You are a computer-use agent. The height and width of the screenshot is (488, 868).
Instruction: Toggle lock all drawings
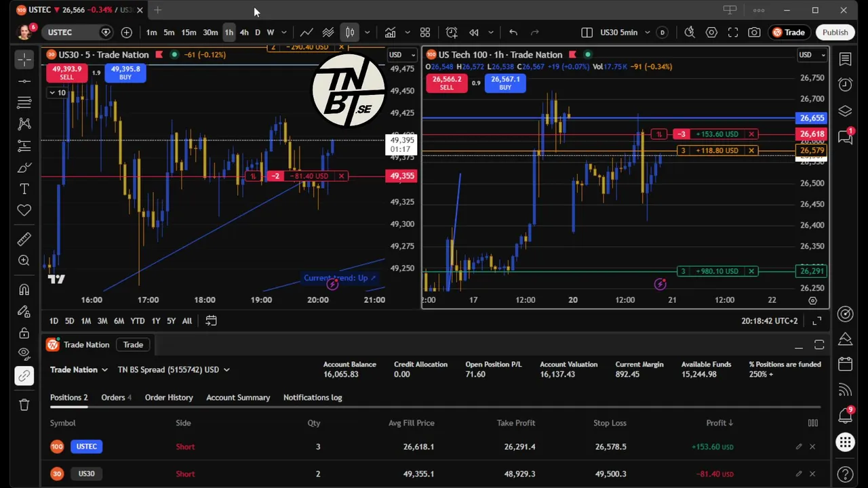(24, 333)
